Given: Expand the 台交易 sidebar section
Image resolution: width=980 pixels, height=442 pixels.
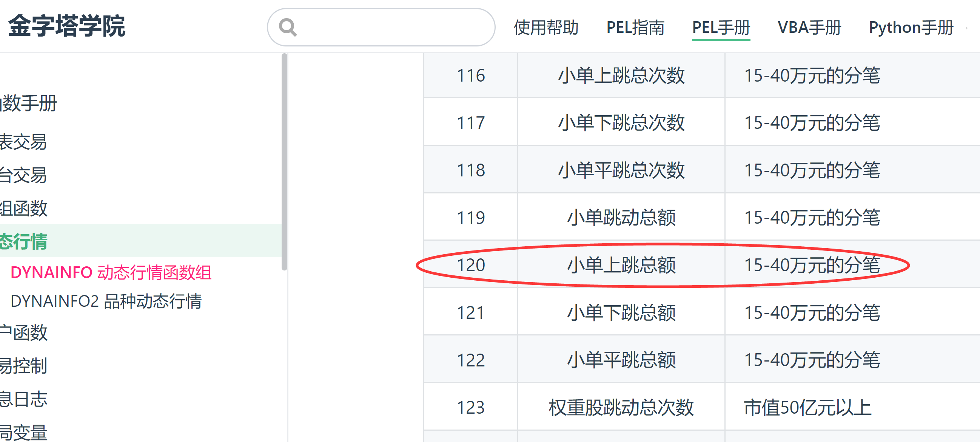Looking at the screenshot, I should (23, 175).
